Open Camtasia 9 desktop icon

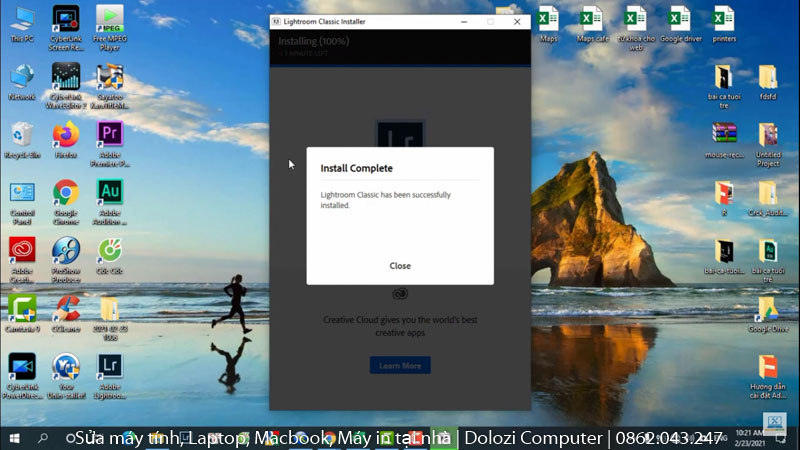tap(22, 308)
